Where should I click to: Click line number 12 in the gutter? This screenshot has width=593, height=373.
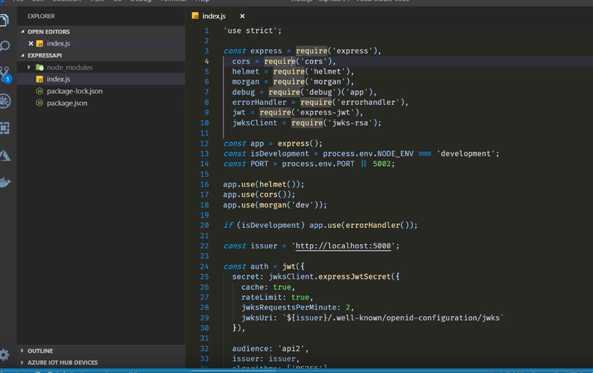pos(204,144)
